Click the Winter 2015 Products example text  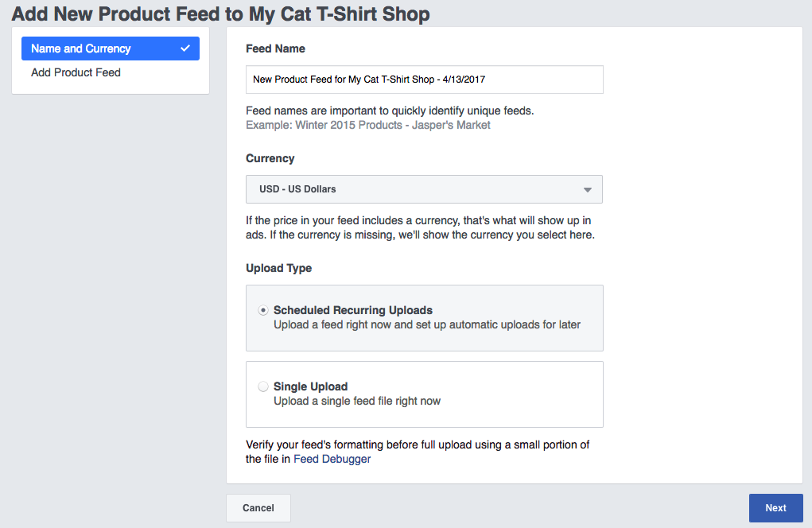pos(368,125)
